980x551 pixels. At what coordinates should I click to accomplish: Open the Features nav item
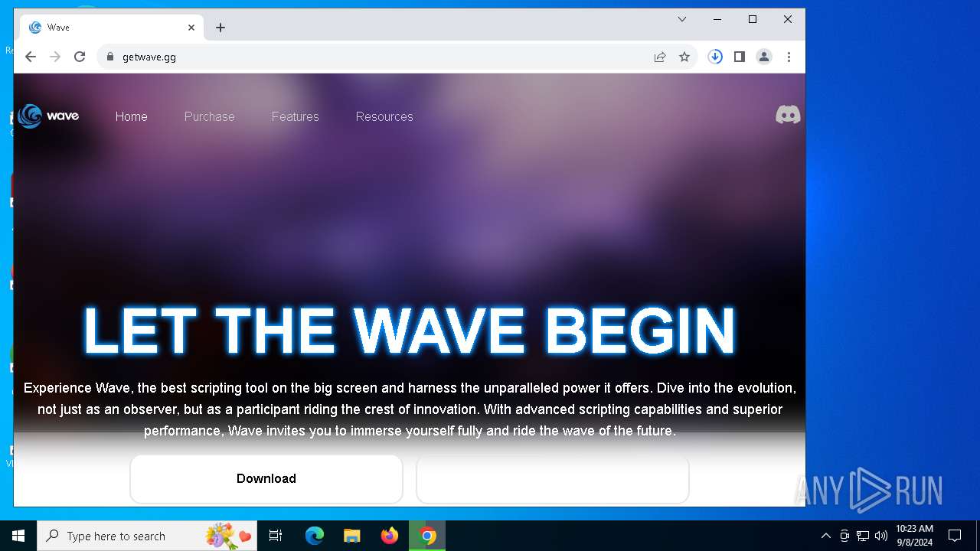(x=296, y=116)
